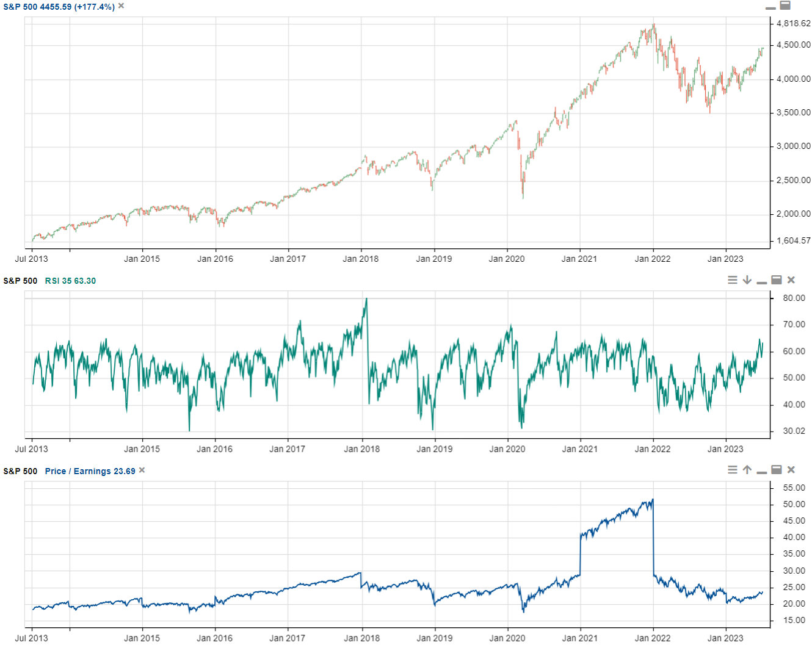
Task: Click the 4,500.00 price axis label
Action: (794, 45)
